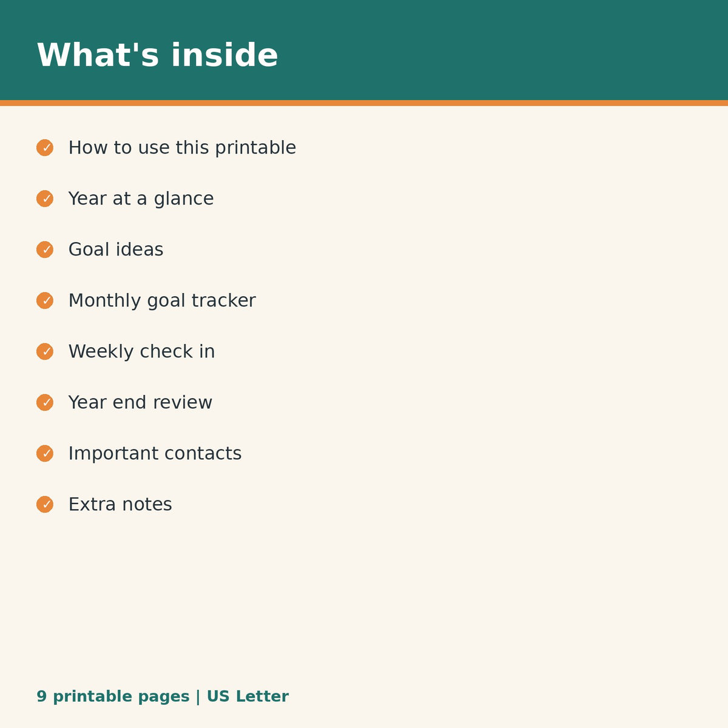Select the Year at a glance item
Screen dimensions: 728x728
[141, 199]
